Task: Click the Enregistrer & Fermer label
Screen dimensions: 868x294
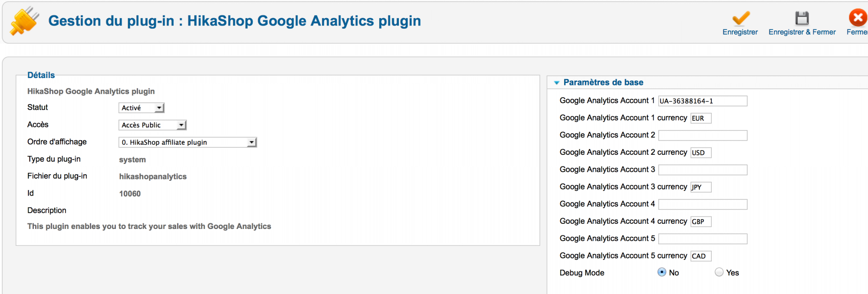Action: (x=802, y=32)
